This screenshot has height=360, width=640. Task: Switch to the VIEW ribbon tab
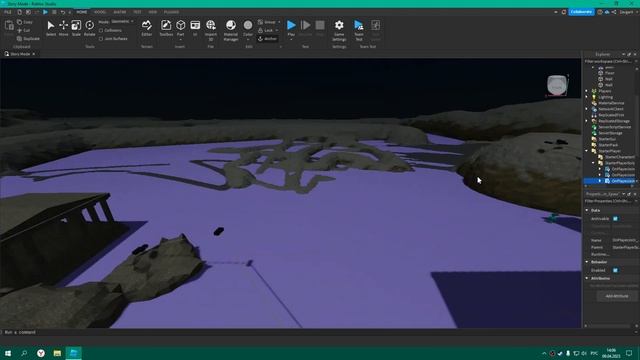(x=153, y=12)
